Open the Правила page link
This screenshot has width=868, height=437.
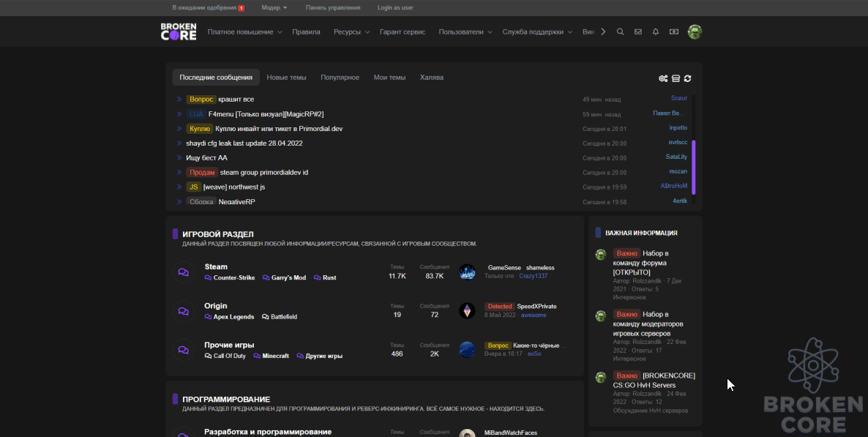306,32
